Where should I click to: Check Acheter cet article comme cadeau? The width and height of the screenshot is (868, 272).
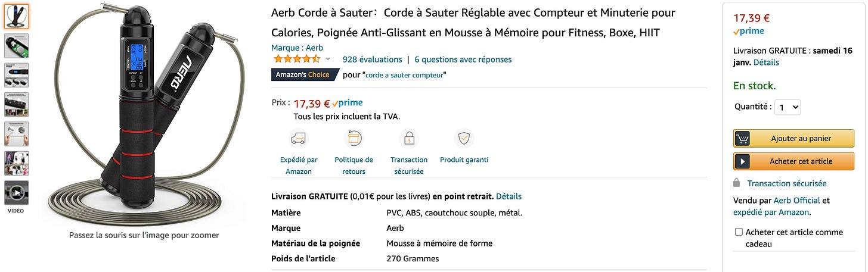[739, 232]
